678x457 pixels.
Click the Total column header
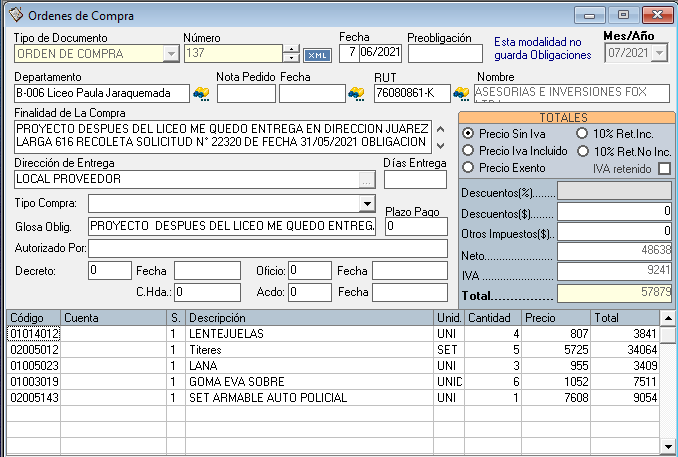[x=625, y=318]
